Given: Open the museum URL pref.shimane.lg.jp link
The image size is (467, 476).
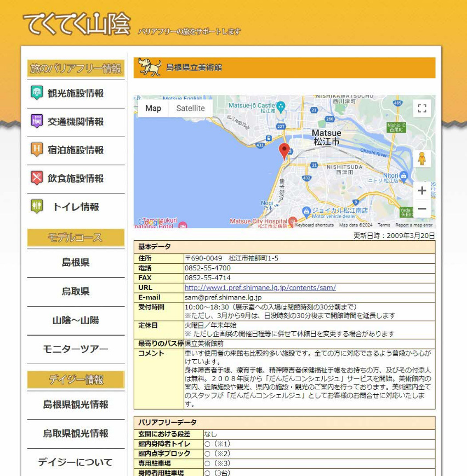Looking at the screenshot, I should click(x=260, y=287).
